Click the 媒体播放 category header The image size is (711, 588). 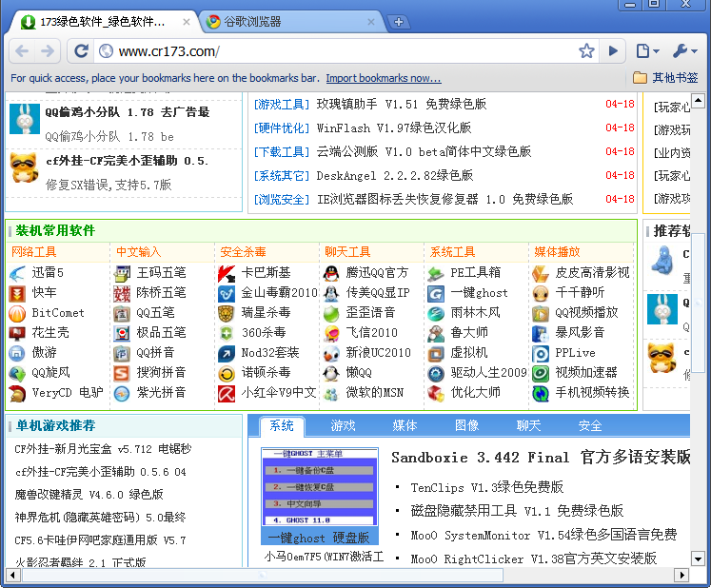click(557, 252)
